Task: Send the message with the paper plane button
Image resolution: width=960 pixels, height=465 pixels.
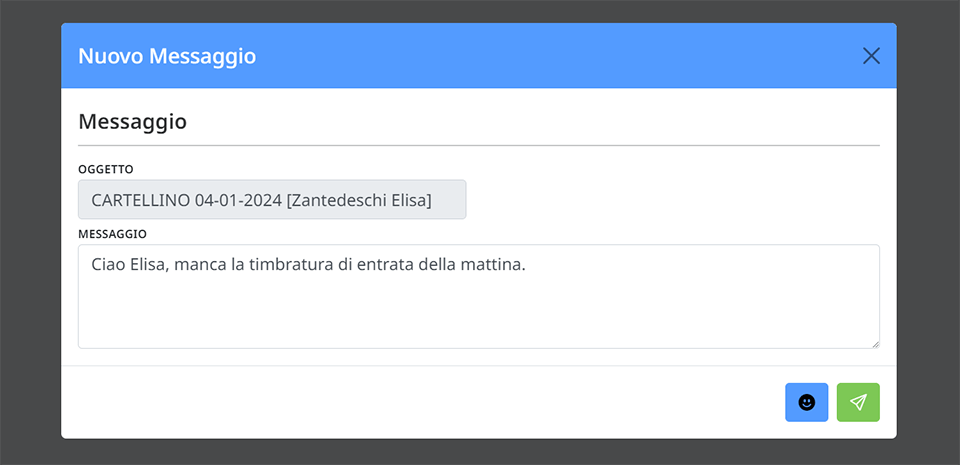Action: pyautogui.click(x=858, y=402)
